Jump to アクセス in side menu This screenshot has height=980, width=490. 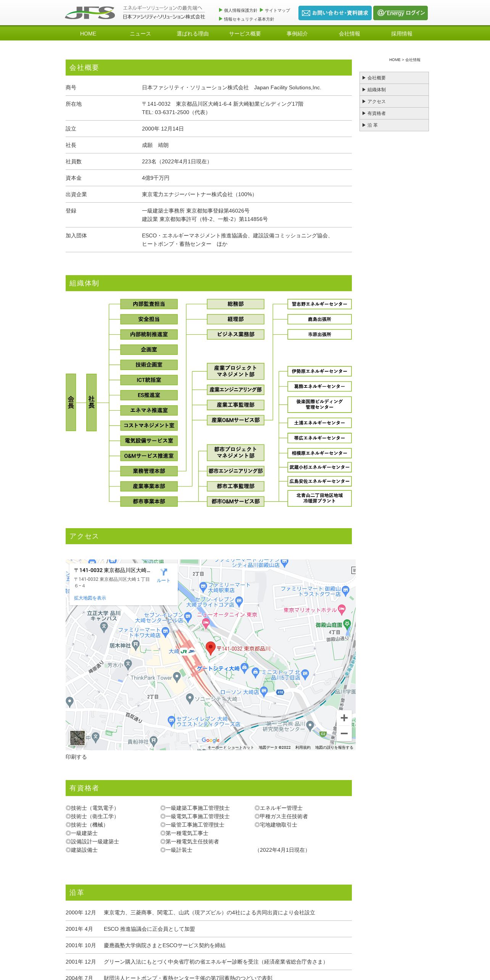coord(394,102)
